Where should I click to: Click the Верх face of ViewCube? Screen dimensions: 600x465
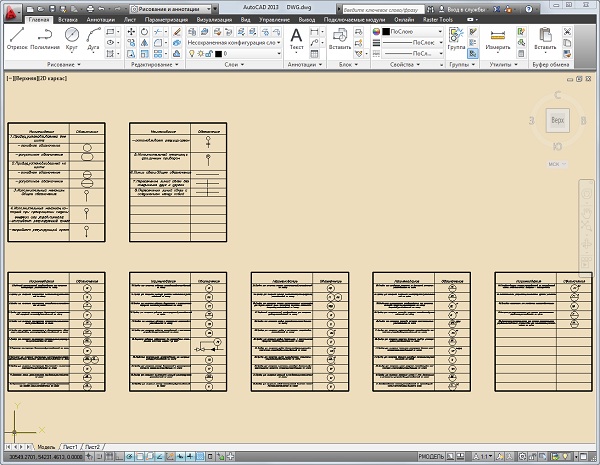558,118
